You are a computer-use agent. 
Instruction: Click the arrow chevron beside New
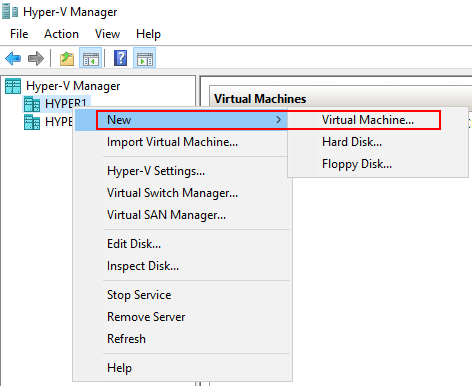[x=279, y=120]
